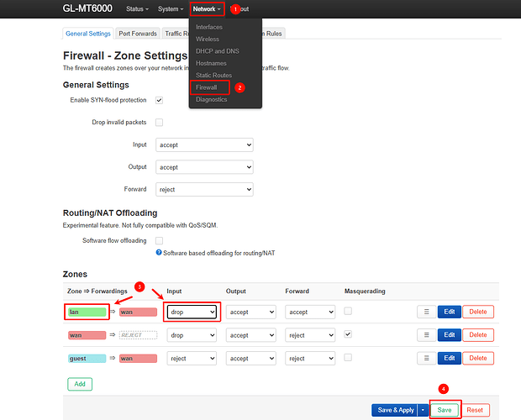Enable Drop invalid packets checkbox

160,123
